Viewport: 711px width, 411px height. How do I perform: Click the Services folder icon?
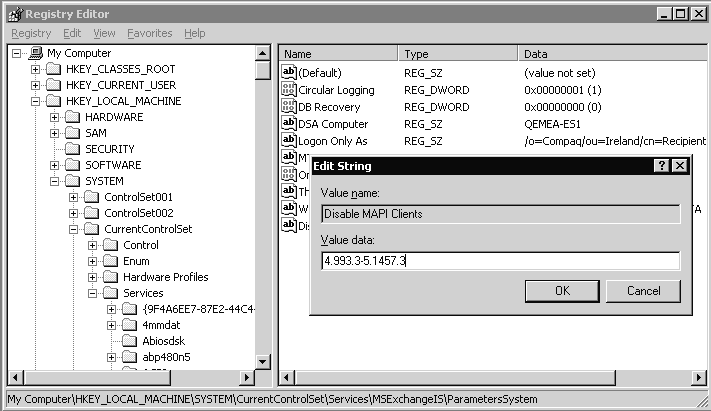[111, 293]
